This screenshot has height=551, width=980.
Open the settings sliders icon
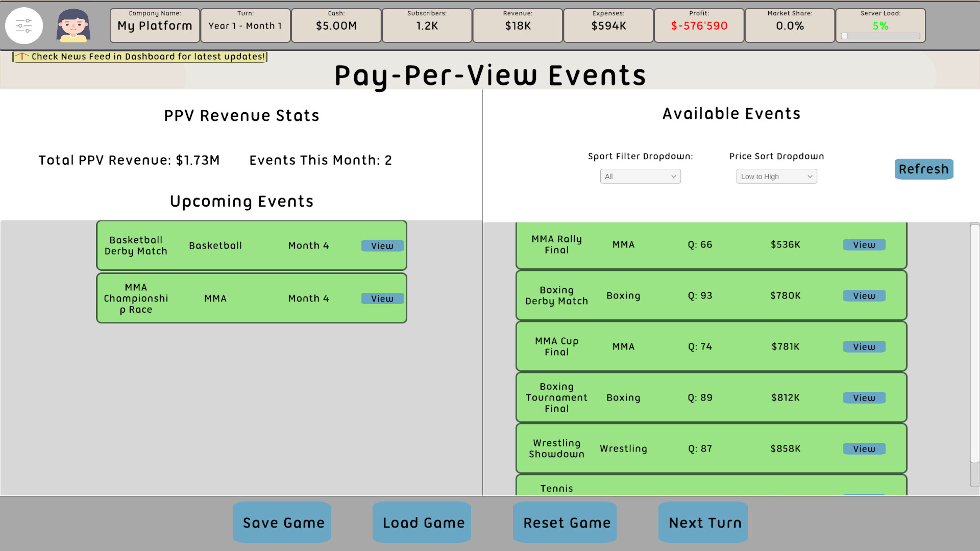[24, 25]
